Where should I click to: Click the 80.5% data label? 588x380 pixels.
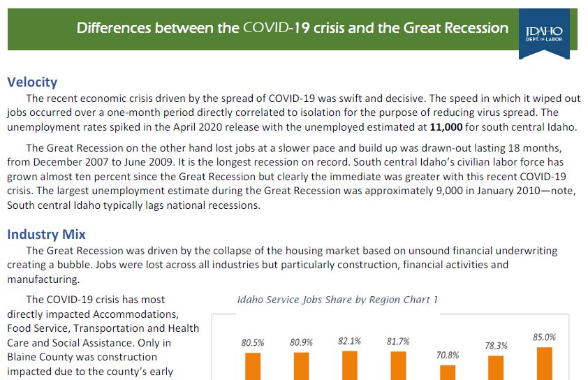pos(253,342)
